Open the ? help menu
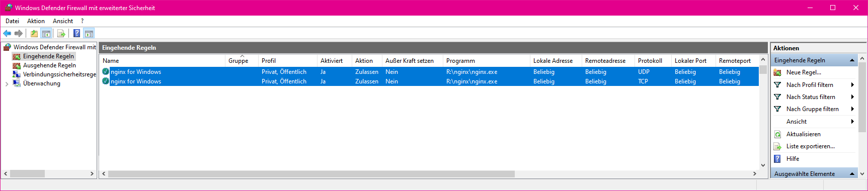868x191 pixels. coord(82,21)
